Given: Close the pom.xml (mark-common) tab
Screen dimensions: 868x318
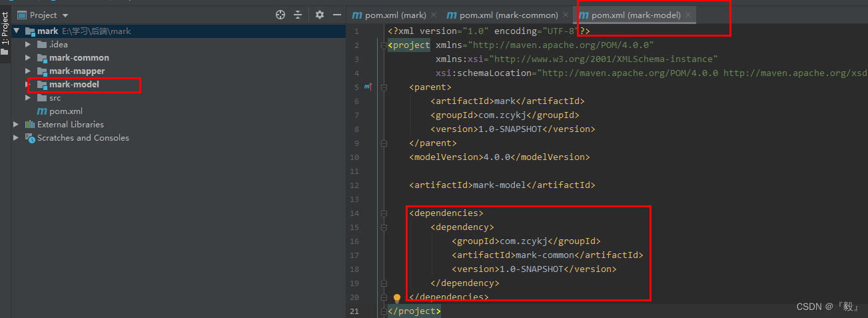Looking at the screenshot, I should pyautogui.click(x=565, y=15).
